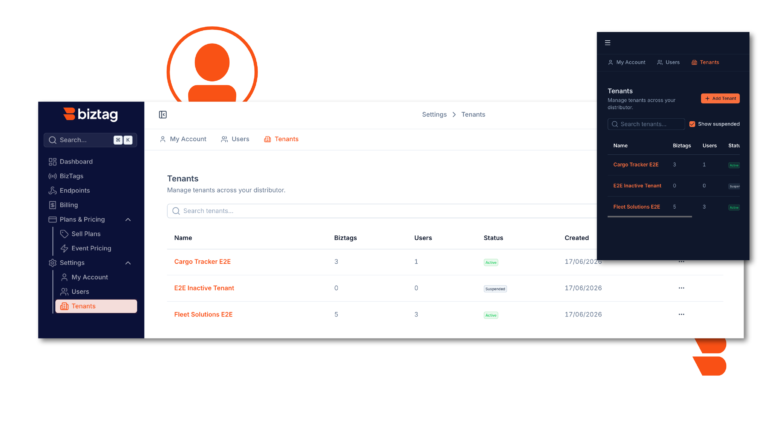Click the Endpoints webhook icon in sidebar
The width and height of the screenshot is (782, 440).
point(52,191)
